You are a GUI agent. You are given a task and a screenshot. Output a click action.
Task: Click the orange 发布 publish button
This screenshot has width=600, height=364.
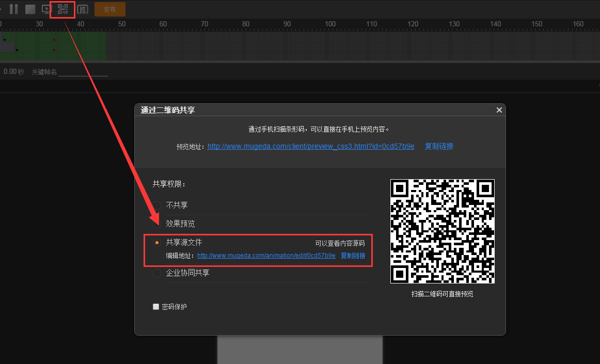110,9
